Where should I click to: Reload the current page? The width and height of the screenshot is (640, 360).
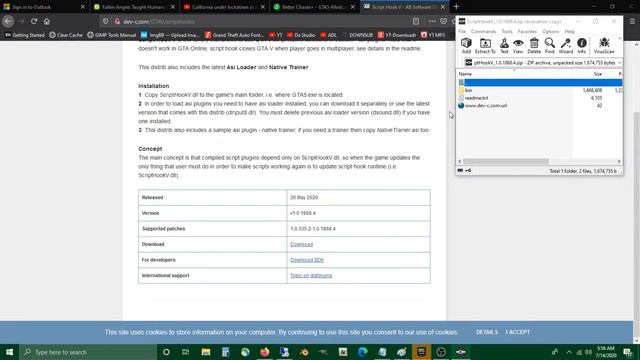pyautogui.click(x=34, y=21)
